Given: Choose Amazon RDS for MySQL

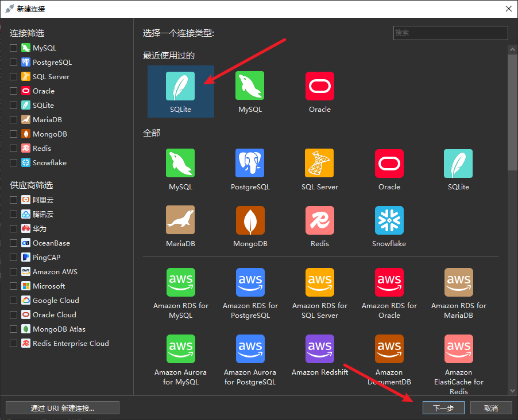Looking at the screenshot, I should point(181,282).
